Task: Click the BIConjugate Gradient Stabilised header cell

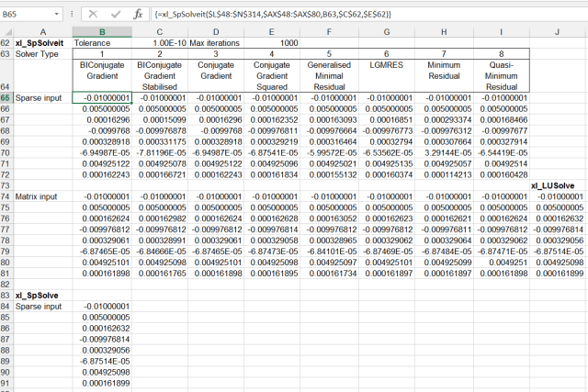Action: pos(160,75)
